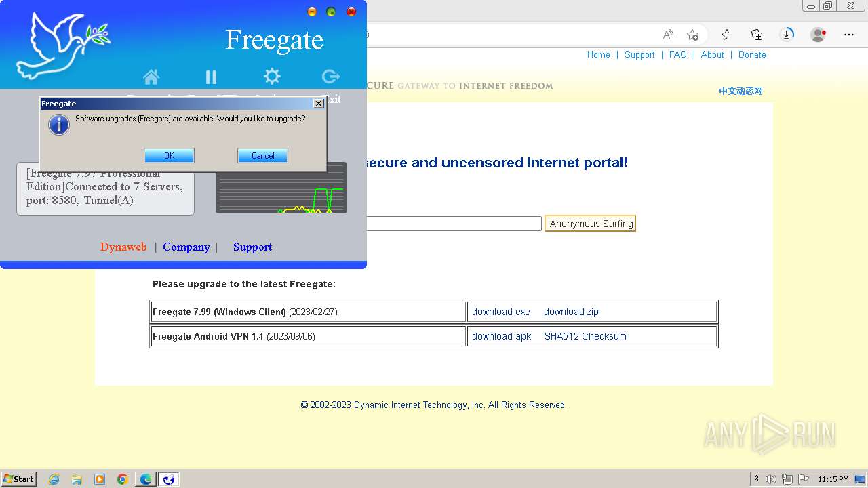Click the Freegate exit icon

pos(331,77)
